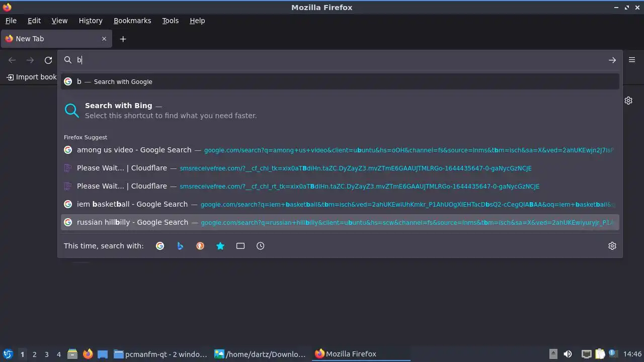This screenshot has height=362, width=644.
Task: Launch Firefox from taskbar quicklaunch
Action: pos(88,354)
